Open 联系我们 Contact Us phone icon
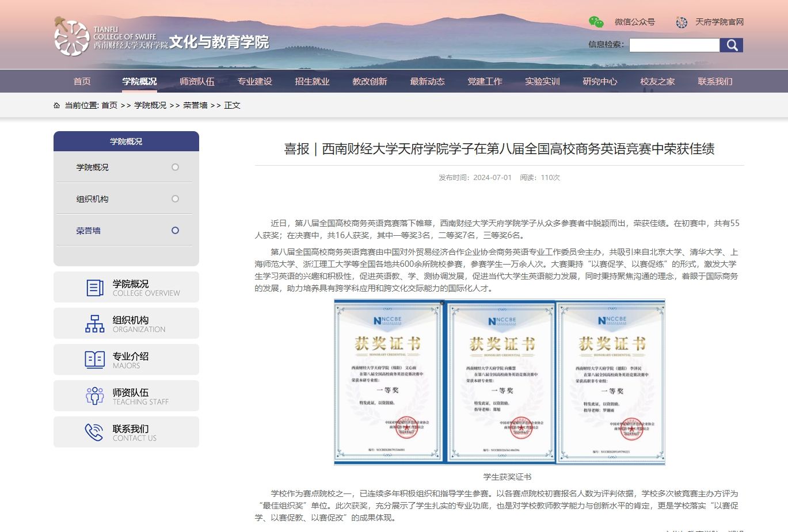788x532 pixels. pyautogui.click(x=94, y=433)
